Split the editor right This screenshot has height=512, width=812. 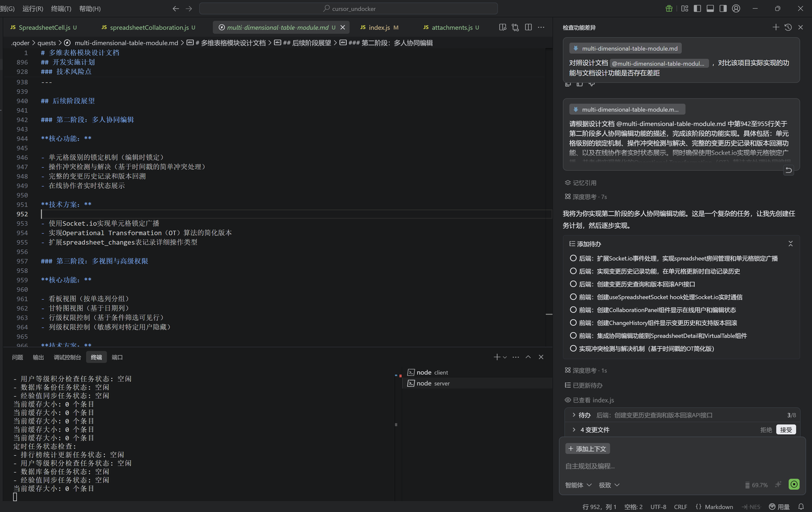click(x=528, y=27)
